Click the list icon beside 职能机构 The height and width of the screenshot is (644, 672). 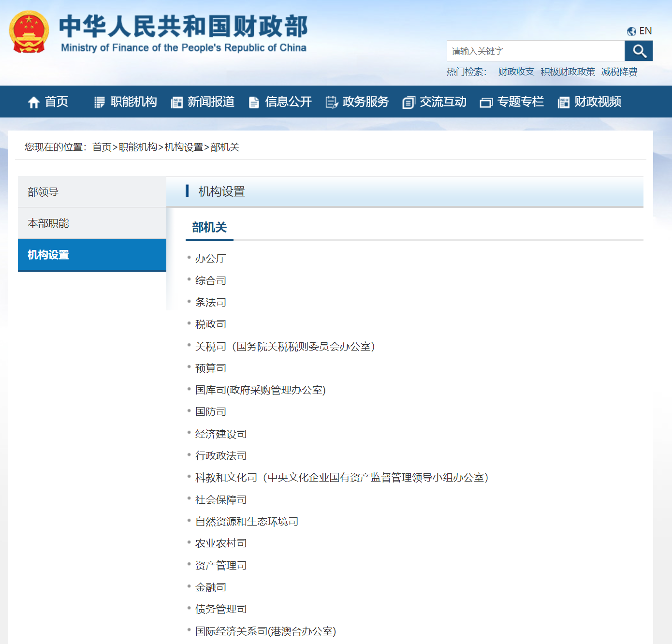pyautogui.click(x=99, y=102)
